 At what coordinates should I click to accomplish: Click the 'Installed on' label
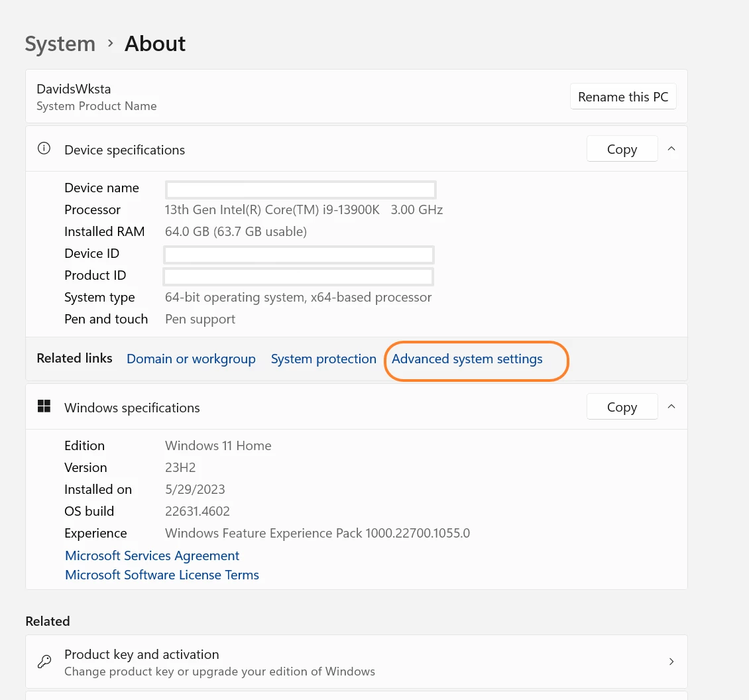pos(98,489)
